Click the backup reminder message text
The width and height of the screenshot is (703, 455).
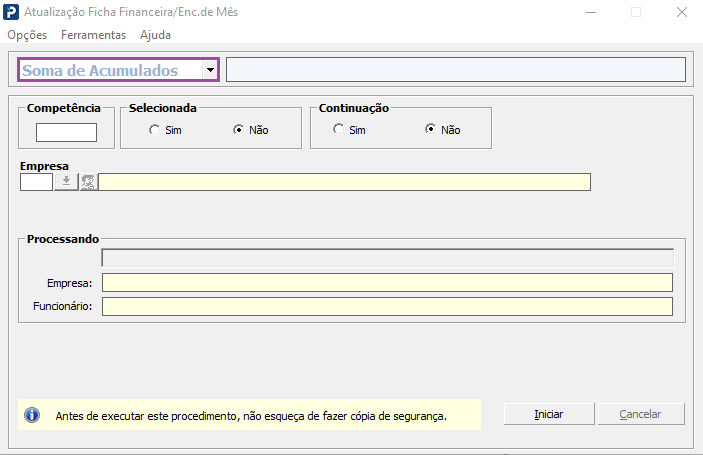[x=251, y=416]
